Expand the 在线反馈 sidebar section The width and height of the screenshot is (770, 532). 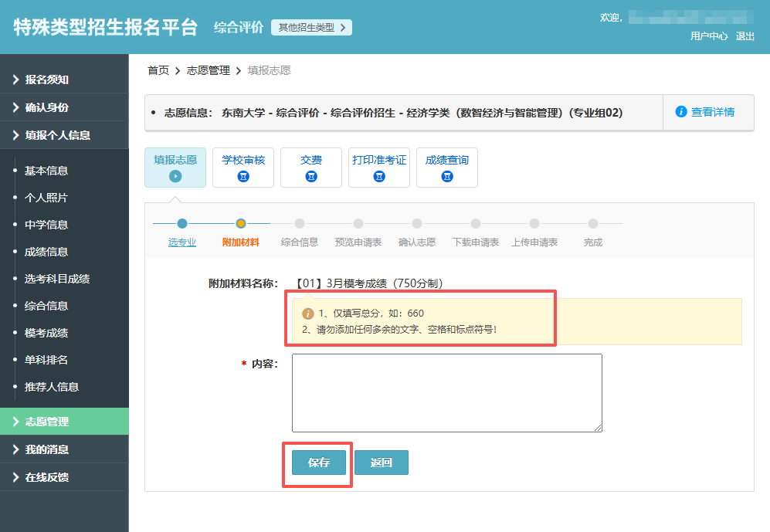(x=64, y=477)
